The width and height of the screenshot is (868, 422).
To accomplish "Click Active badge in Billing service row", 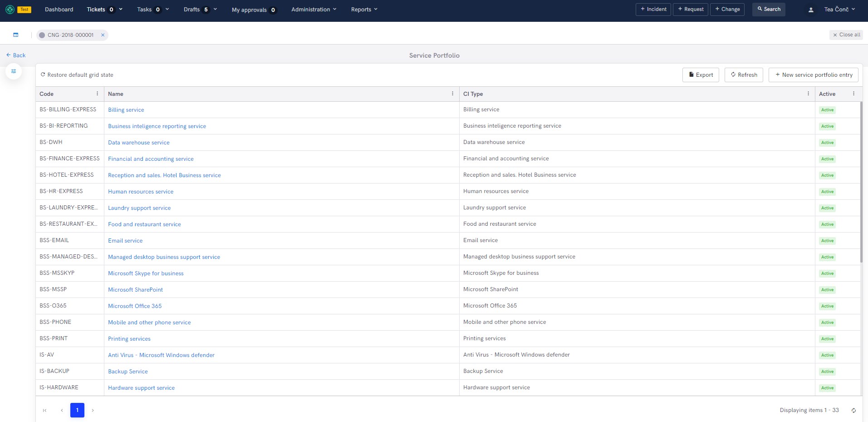I will 827,110.
